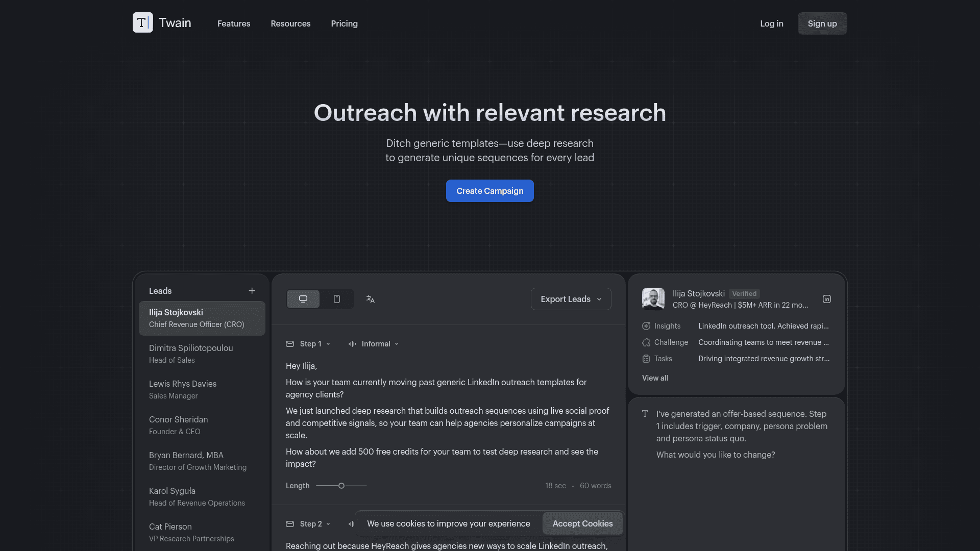Click the Verified badge
The height and width of the screenshot is (551, 980).
[744, 293]
